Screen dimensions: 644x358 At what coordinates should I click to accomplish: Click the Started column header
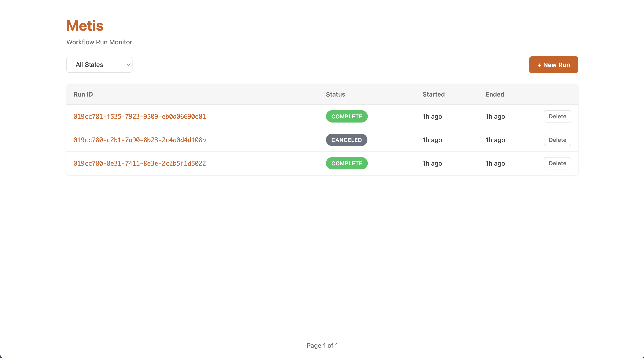click(x=433, y=95)
